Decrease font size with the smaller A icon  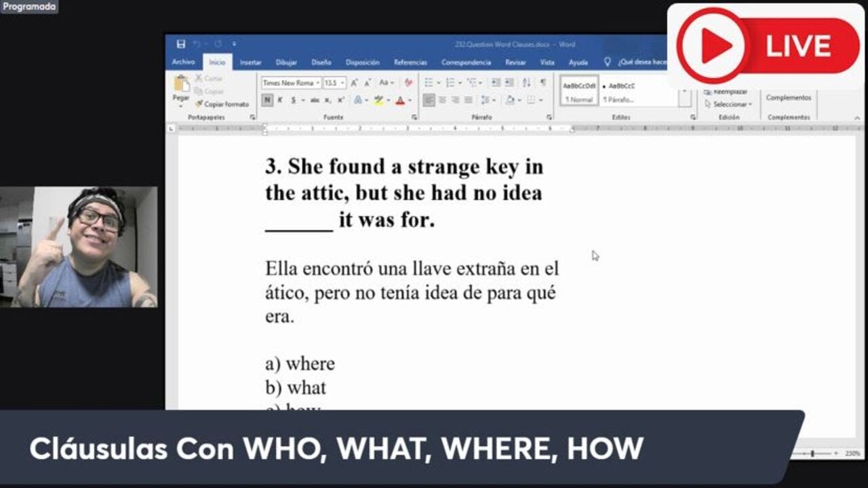(367, 83)
